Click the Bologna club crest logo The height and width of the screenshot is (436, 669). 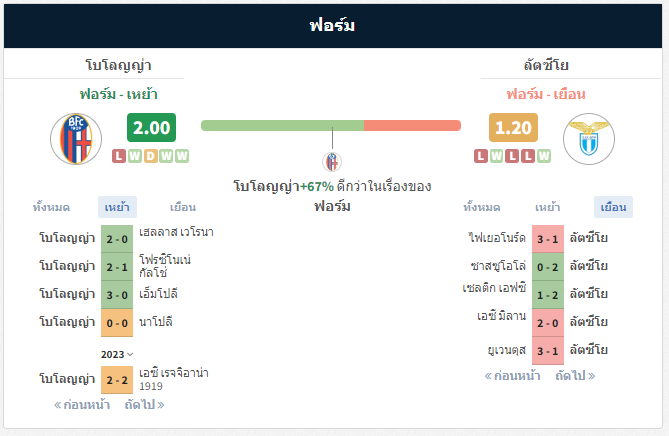(76, 139)
